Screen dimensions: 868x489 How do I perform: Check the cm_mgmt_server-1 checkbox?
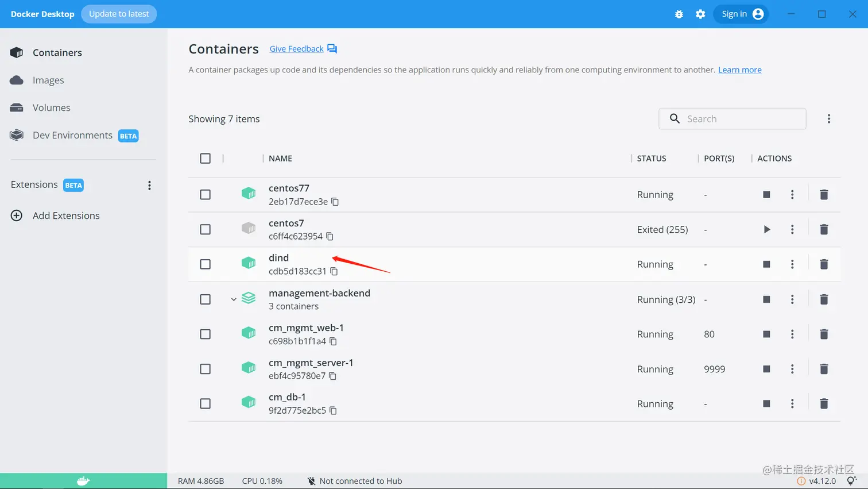[205, 369]
